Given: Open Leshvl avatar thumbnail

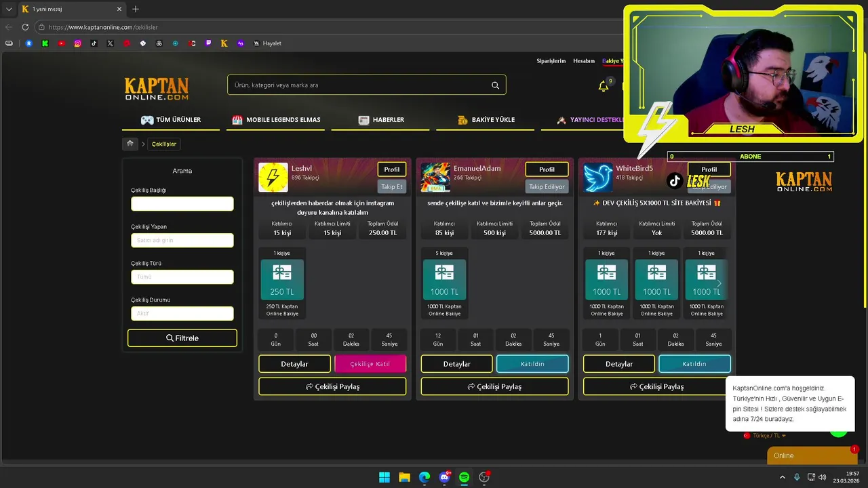Looking at the screenshot, I should coord(273,177).
